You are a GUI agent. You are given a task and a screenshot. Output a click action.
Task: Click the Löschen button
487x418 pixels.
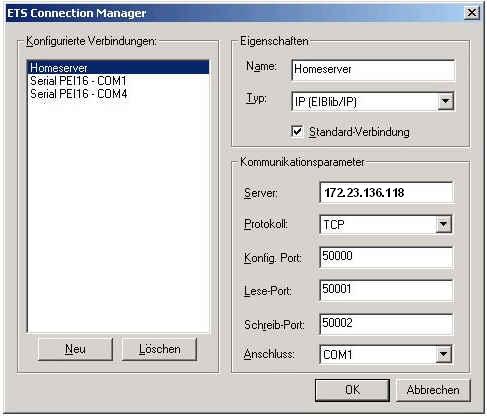(x=159, y=349)
